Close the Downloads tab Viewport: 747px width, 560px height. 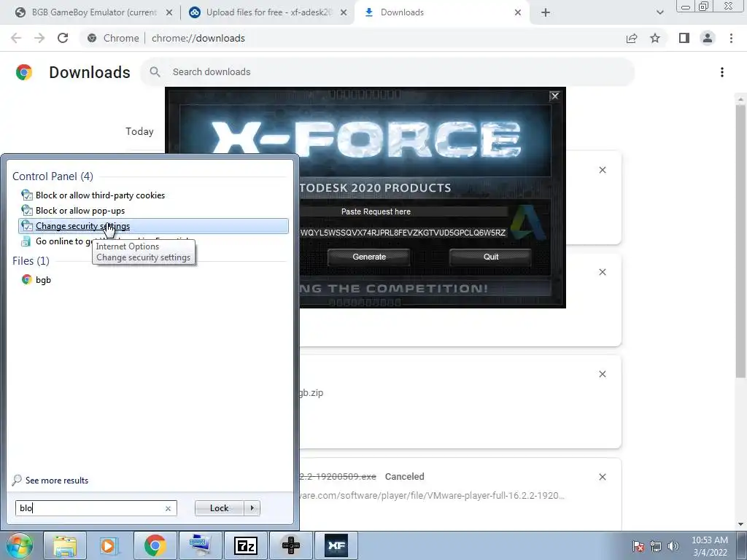[518, 13]
